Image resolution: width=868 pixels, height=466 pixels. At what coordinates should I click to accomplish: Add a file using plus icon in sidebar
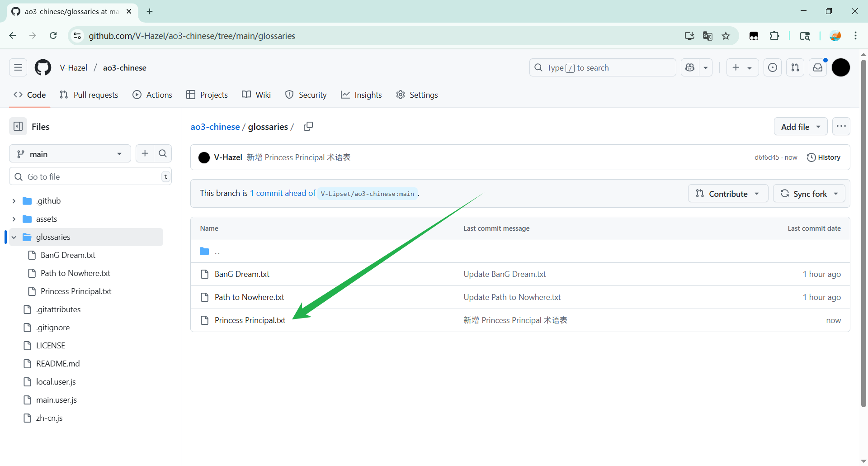pos(145,154)
